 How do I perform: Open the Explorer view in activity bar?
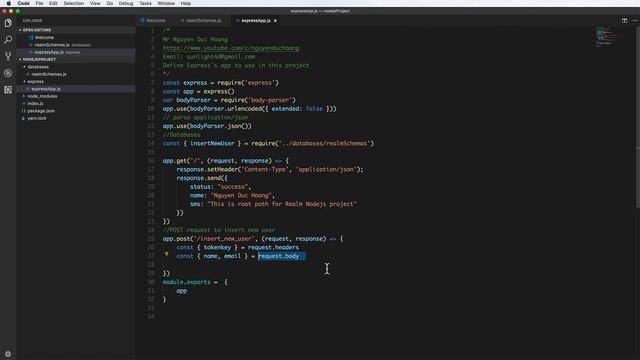8,23
